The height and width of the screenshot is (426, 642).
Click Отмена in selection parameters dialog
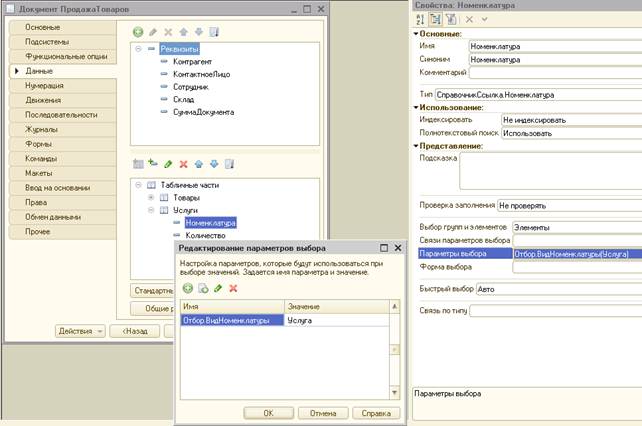[x=323, y=413]
